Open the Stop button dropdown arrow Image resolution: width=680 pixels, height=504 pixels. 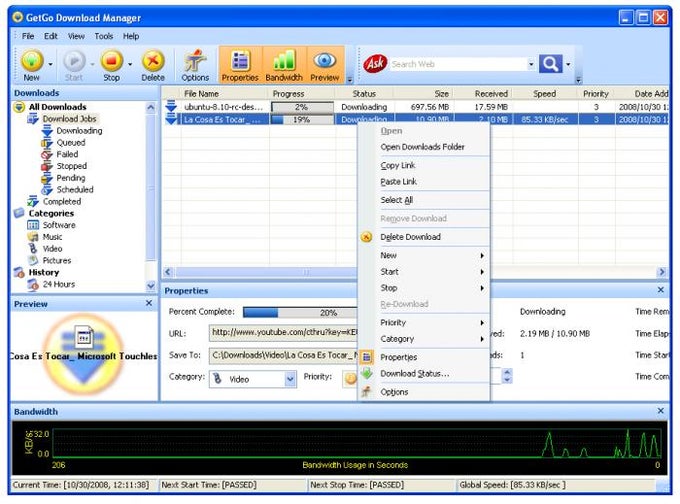pyautogui.click(x=130, y=64)
